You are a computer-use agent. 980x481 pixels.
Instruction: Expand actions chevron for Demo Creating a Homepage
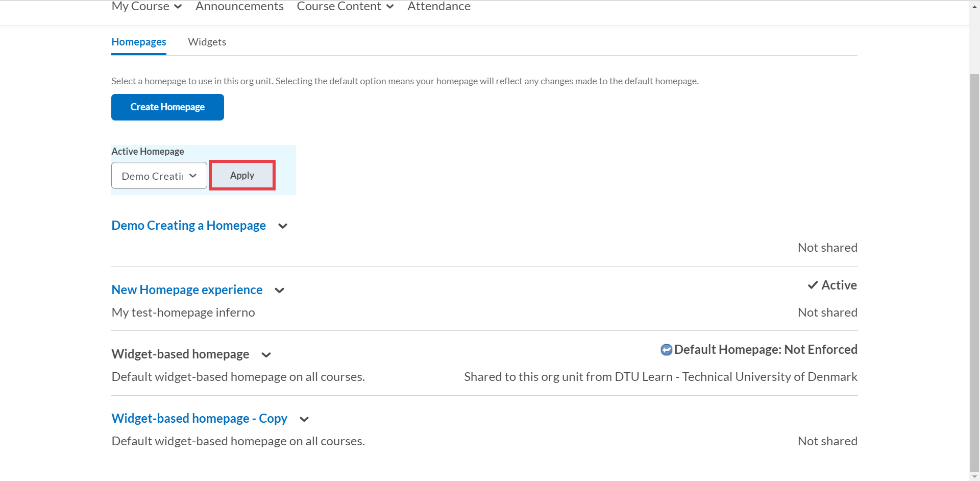tap(283, 226)
